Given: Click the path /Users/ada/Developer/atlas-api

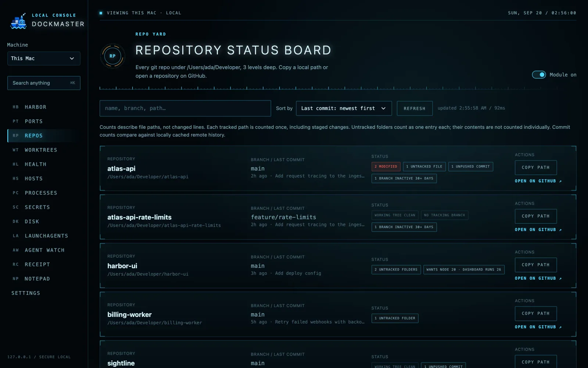Looking at the screenshot, I should 148,177.
